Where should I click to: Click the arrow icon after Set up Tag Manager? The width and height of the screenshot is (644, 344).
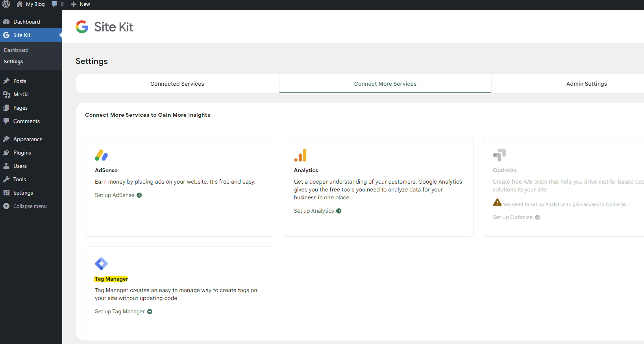(x=150, y=312)
